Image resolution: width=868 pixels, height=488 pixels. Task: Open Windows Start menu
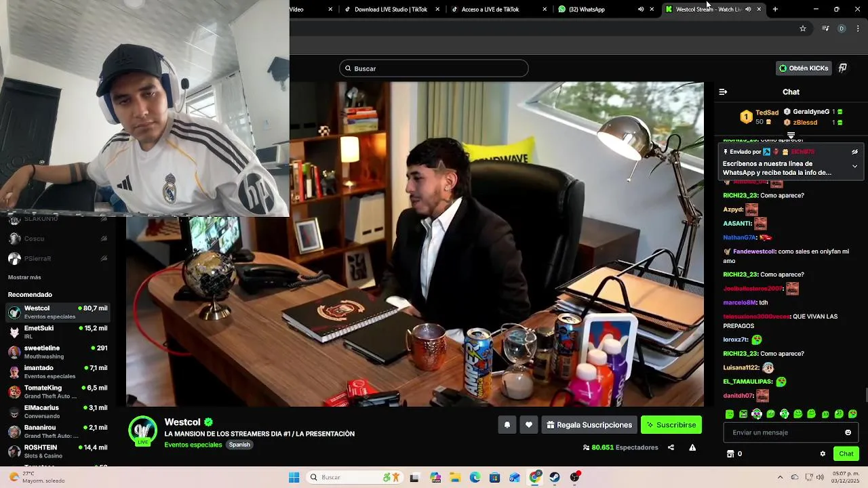pyautogui.click(x=294, y=477)
